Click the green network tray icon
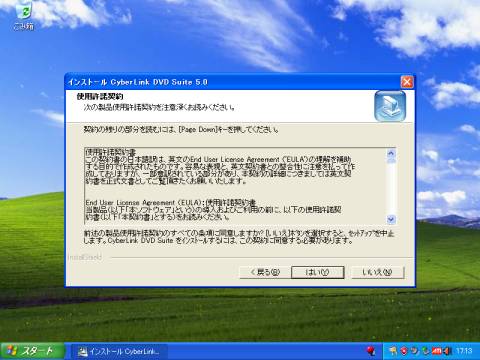480x360 pixels. (x=425, y=351)
